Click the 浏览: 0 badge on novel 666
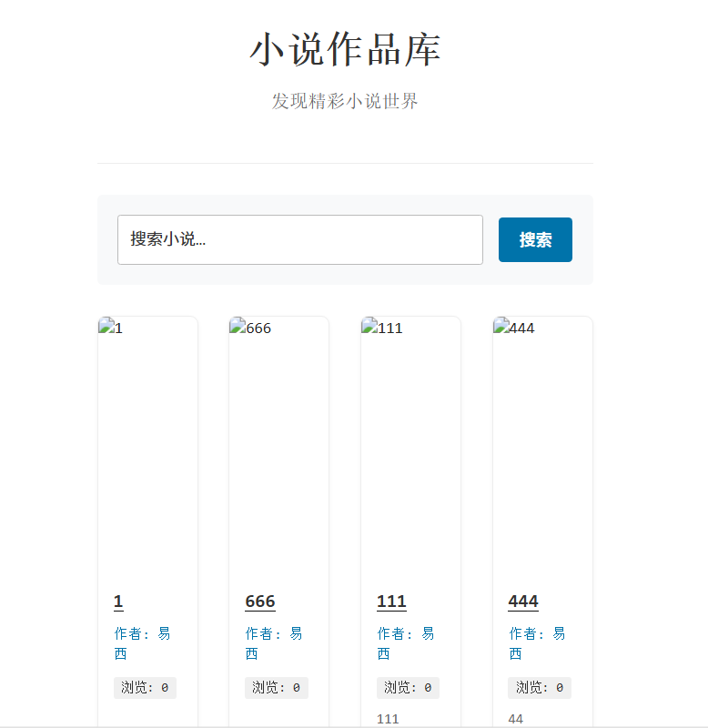 [x=276, y=688]
